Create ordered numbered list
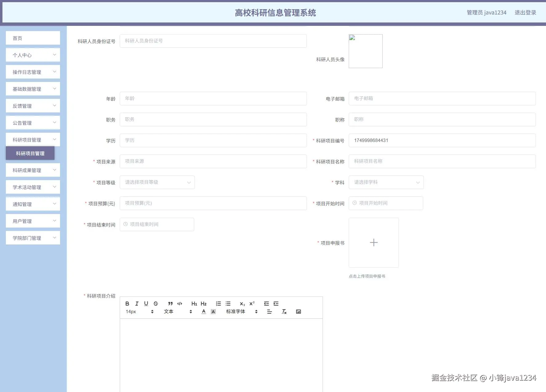Screen dimensions: 546x392 (218, 304)
